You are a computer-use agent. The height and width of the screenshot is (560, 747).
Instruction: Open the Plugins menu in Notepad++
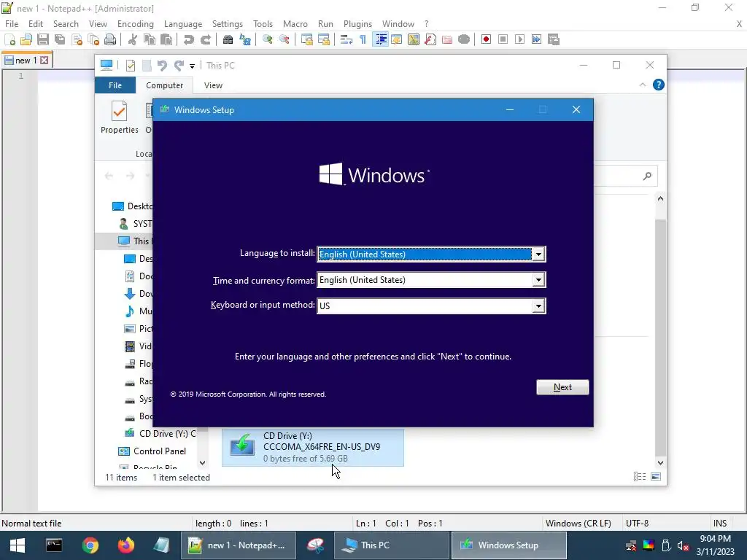point(357,24)
